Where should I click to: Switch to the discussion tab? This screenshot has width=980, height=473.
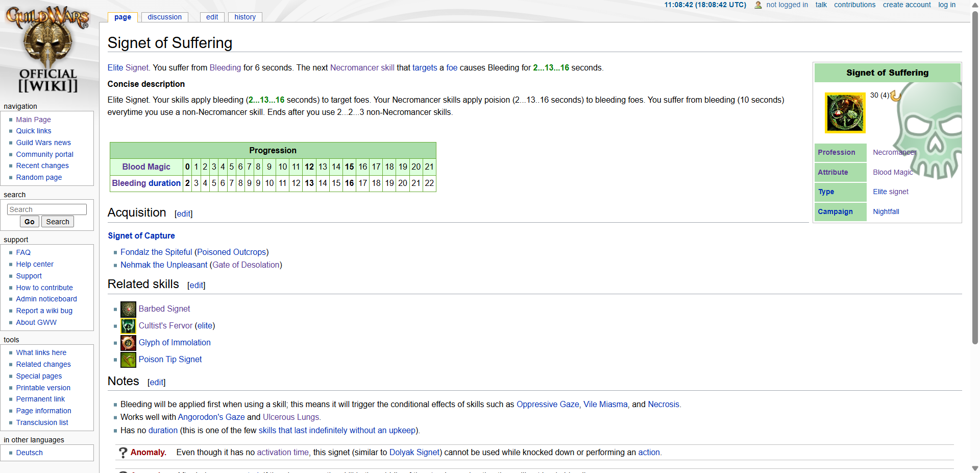(x=164, y=17)
